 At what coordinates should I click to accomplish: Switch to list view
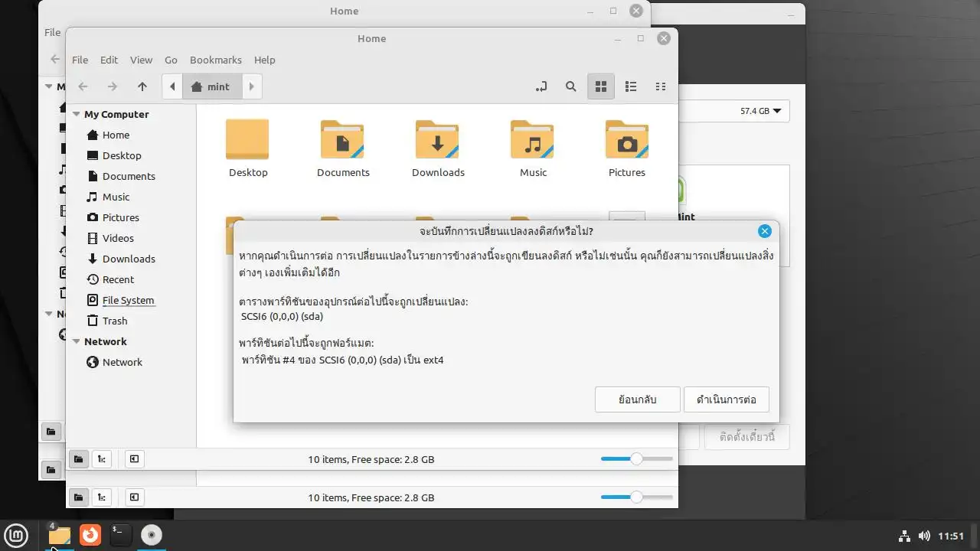click(631, 86)
